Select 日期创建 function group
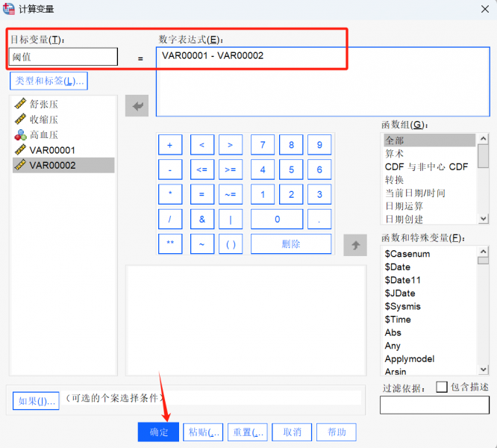 pos(430,219)
